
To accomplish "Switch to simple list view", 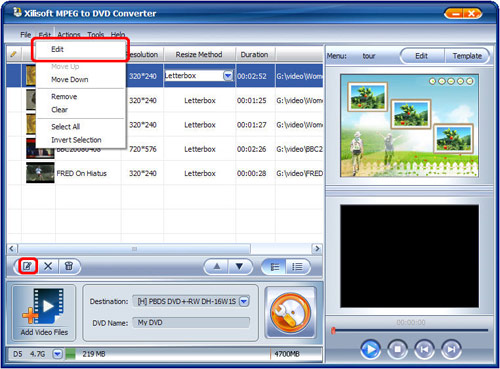I will [x=297, y=267].
